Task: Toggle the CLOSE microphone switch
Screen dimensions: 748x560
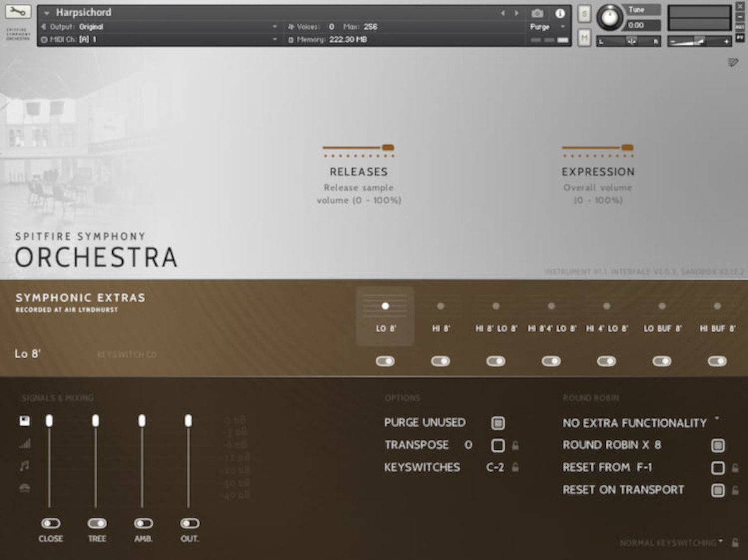Action: tap(50, 523)
